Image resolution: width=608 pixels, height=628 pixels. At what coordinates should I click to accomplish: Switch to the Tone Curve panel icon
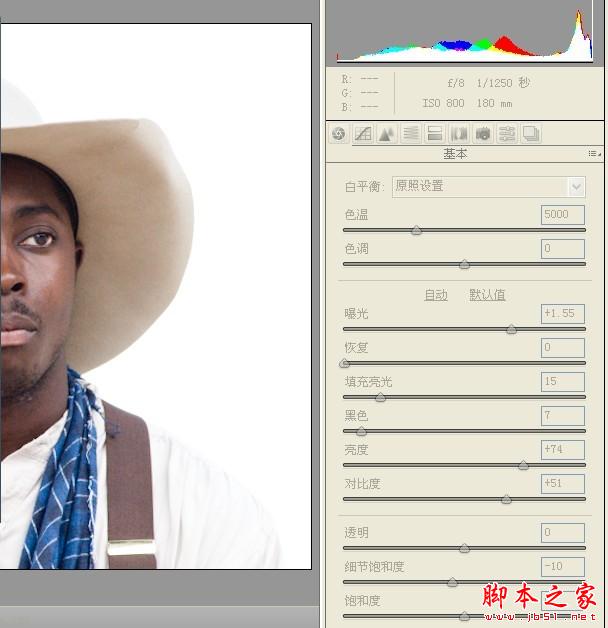[363, 134]
